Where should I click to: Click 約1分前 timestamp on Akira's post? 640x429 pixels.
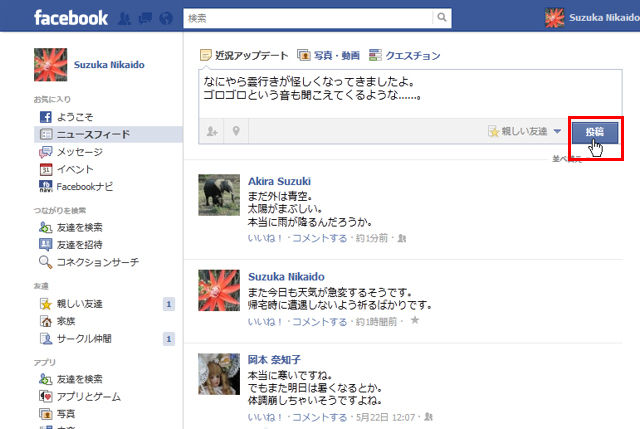[371, 238]
